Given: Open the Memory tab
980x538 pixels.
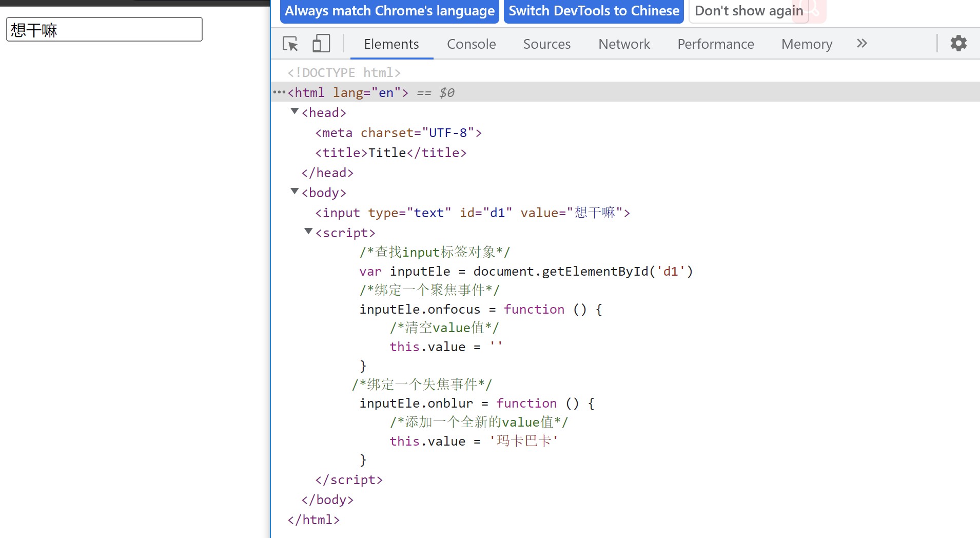Looking at the screenshot, I should pyautogui.click(x=807, y=44).
